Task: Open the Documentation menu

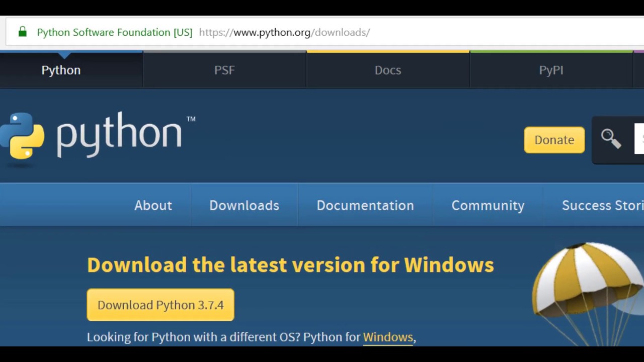Action: [365, 205]
